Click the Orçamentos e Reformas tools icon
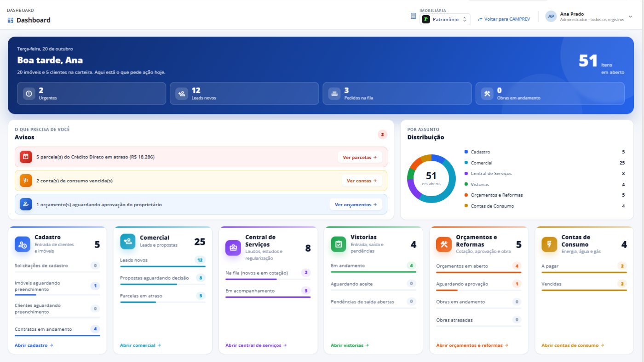This screenshot has height=362, width=644. pyautogui.click(x=444, y=244)
